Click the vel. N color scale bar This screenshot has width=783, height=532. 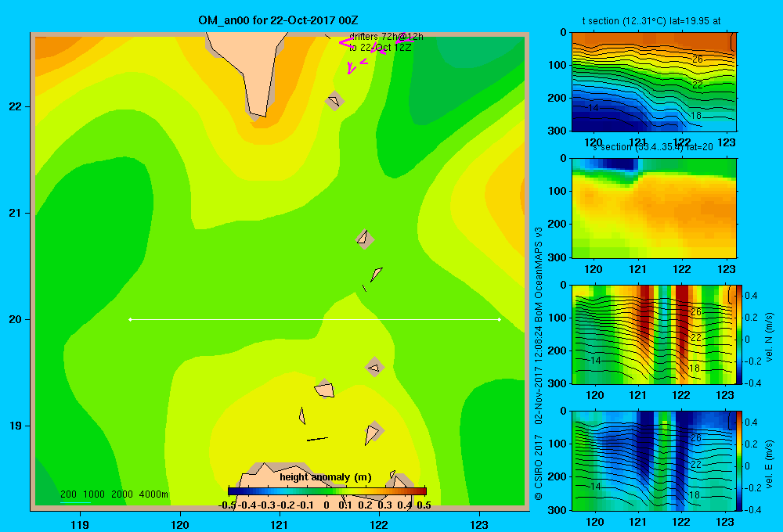click(x=740, y=334)
